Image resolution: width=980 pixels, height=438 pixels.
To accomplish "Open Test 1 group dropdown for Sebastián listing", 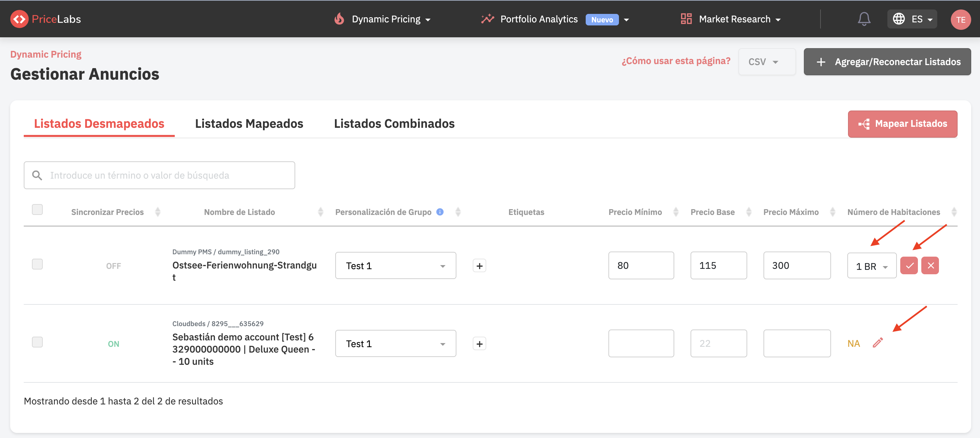I will [x=395, y=344].
